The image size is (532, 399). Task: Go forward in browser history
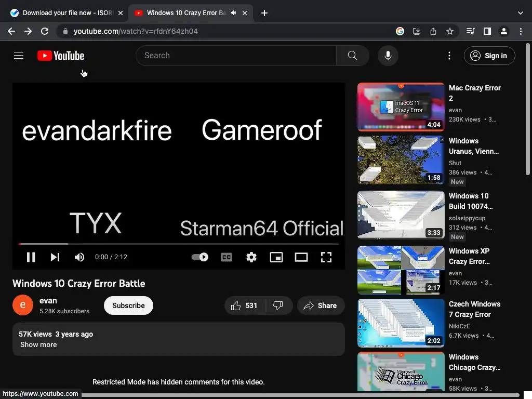pyautogui.click(x=28, y=31)
